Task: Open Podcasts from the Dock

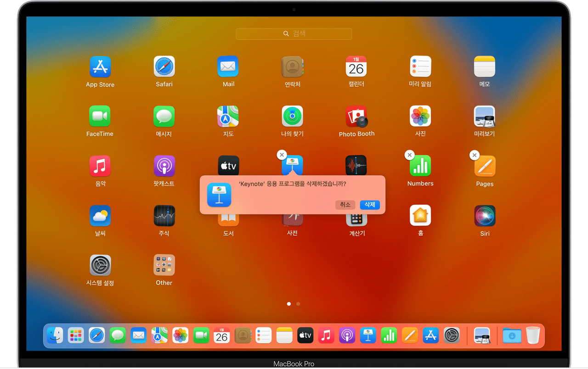Action: click(347, 335)
